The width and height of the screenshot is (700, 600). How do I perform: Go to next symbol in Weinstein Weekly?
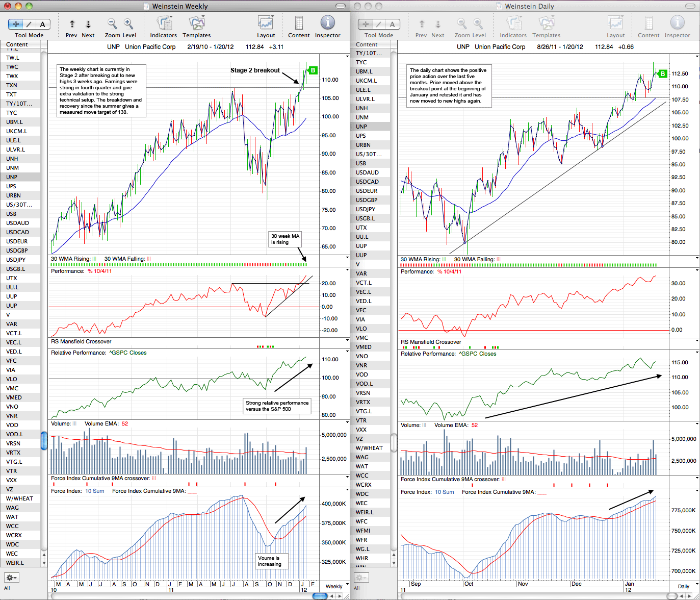(x=88, y=24)
